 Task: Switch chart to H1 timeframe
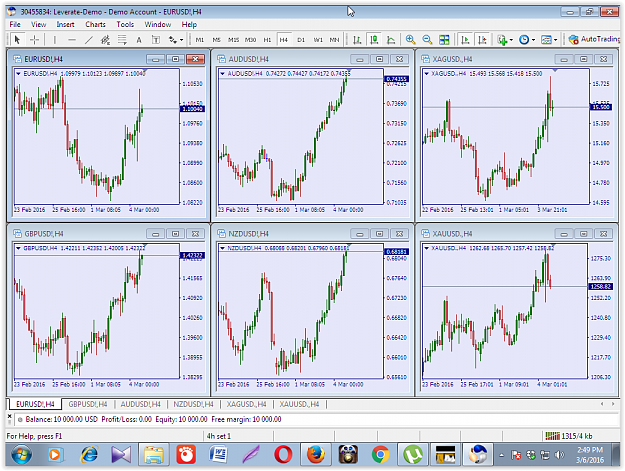click(267, 39)
